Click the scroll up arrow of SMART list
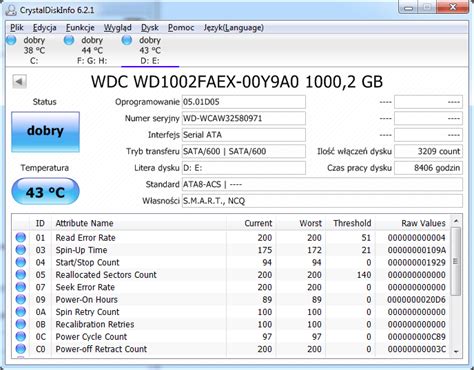 point(456,221)
